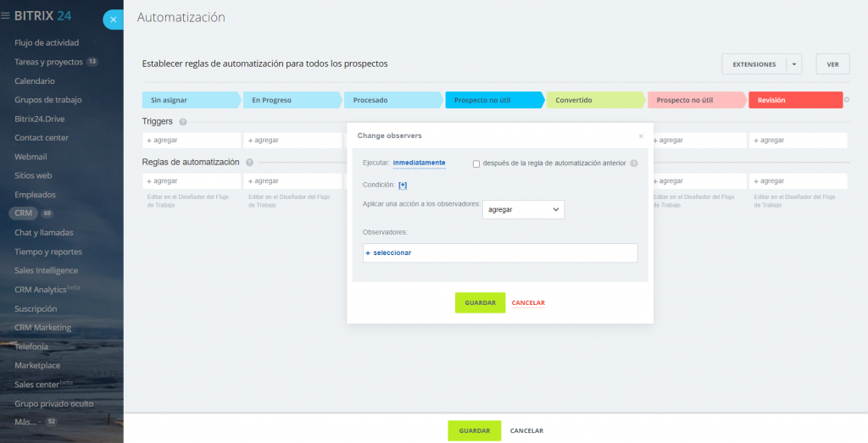The image size is (868, 443).
Task: Close the Change observers dialog
Action: point(641,136)
